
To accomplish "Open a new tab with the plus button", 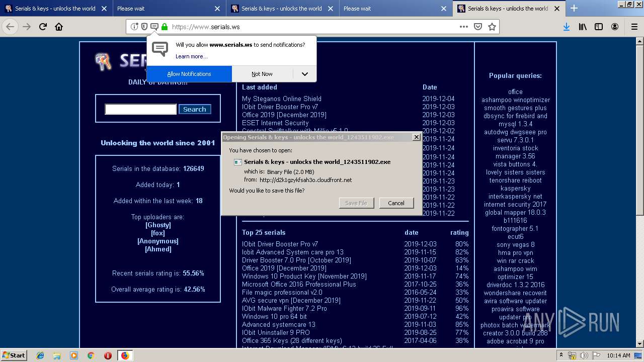I will 574,8.
